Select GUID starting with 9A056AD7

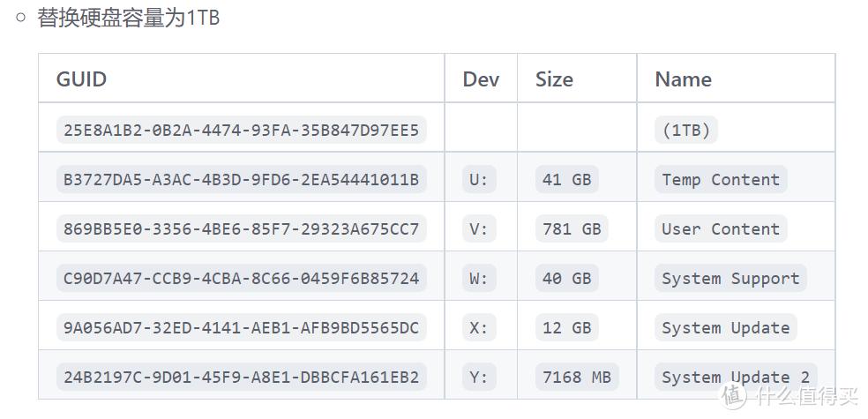point(241,328)
